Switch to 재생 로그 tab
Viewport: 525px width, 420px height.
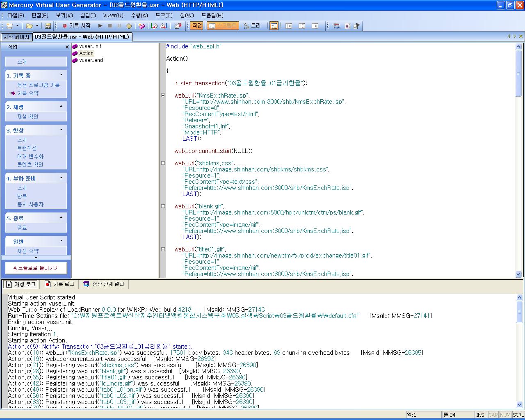pos(21,284)
